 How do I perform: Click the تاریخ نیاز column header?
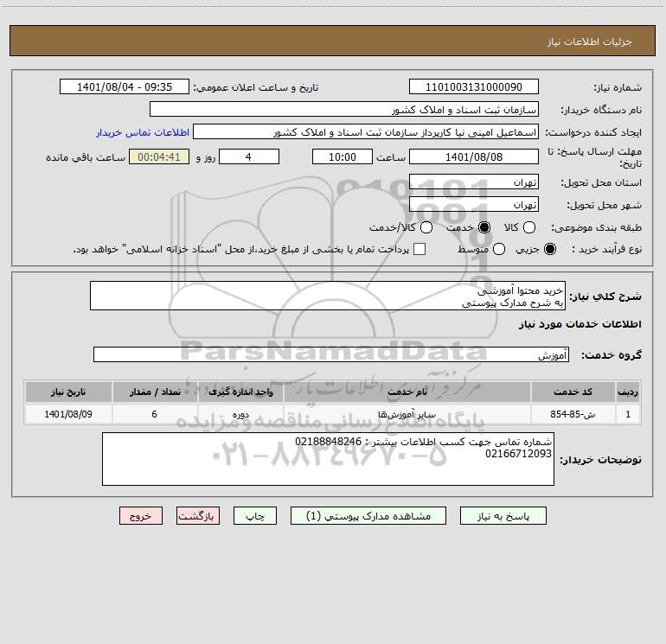tap(68, 392)
